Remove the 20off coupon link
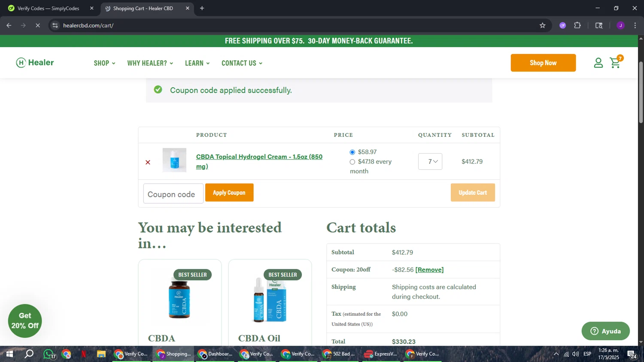This screenshot has height=362, width=644. coord(429,270)
